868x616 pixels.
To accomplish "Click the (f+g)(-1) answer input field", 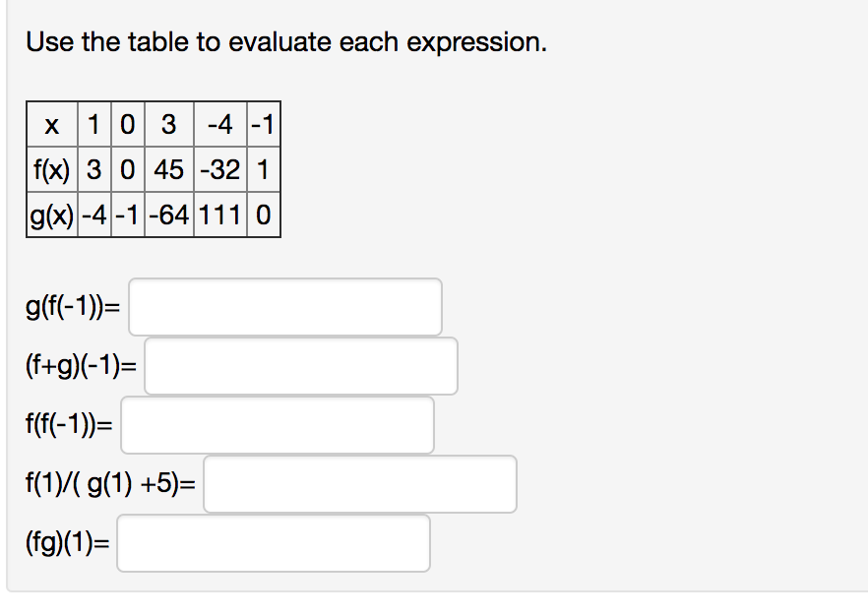I will pos(300,365).
